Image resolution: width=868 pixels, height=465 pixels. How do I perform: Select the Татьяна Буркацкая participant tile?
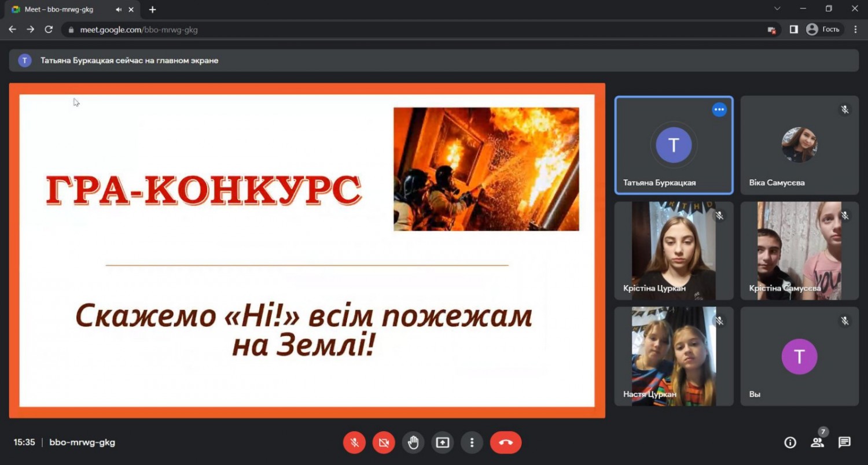tap(674, 145)
